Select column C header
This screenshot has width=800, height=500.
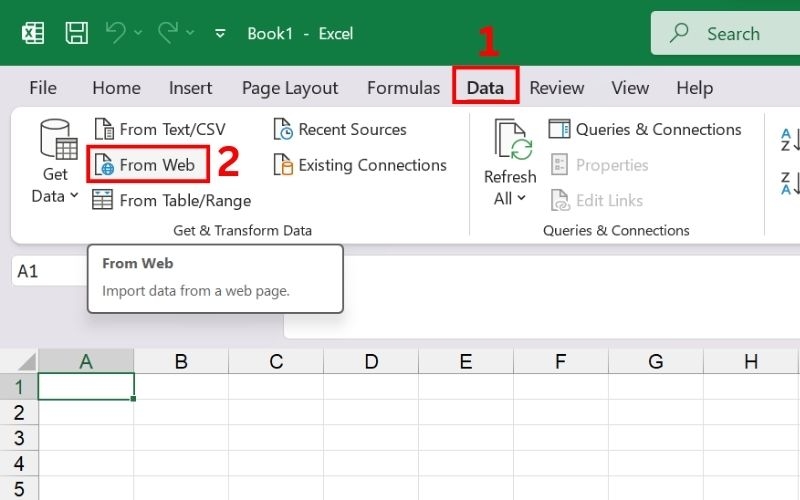click(x=276, y=361)
